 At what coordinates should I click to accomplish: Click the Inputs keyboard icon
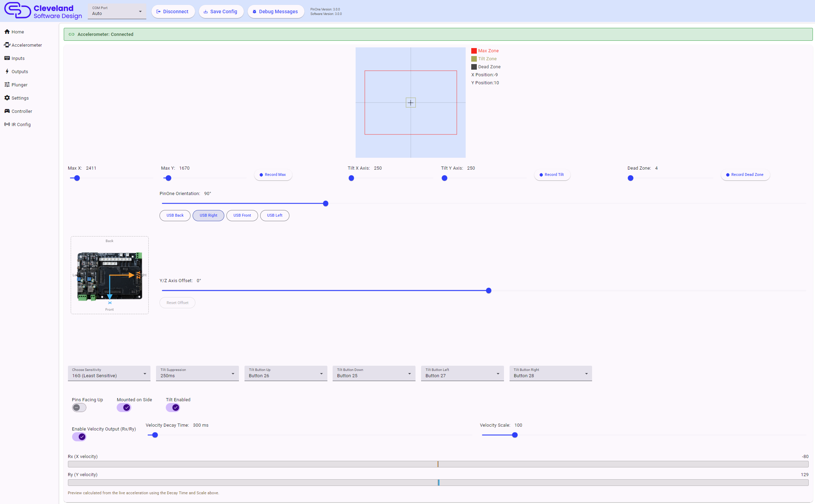7,58
